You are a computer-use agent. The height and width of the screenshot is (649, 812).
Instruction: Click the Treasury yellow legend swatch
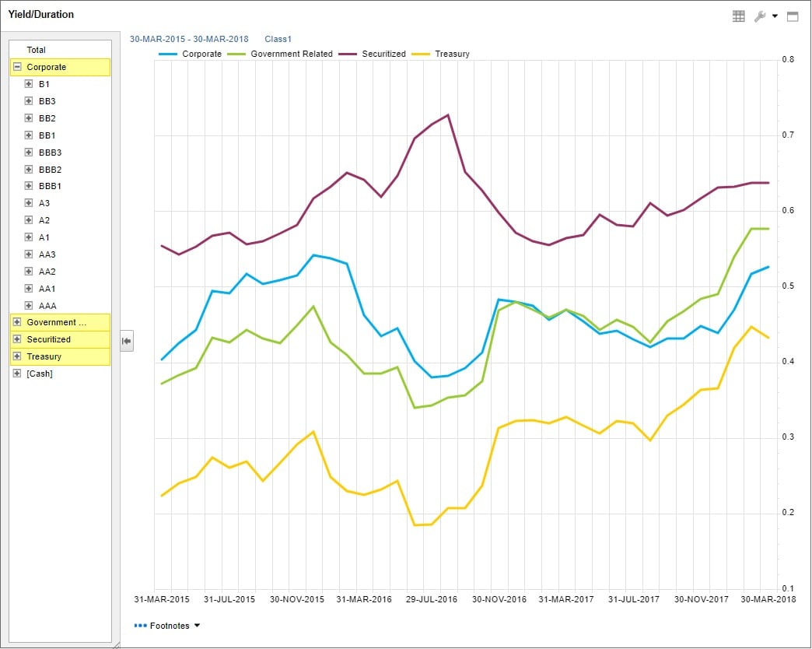421,54
